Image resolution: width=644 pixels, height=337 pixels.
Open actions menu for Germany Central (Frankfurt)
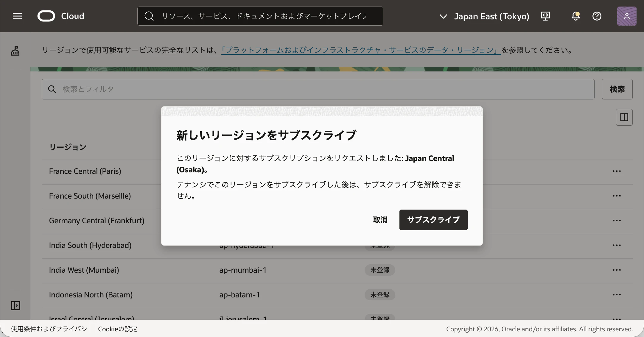point(617,221)
